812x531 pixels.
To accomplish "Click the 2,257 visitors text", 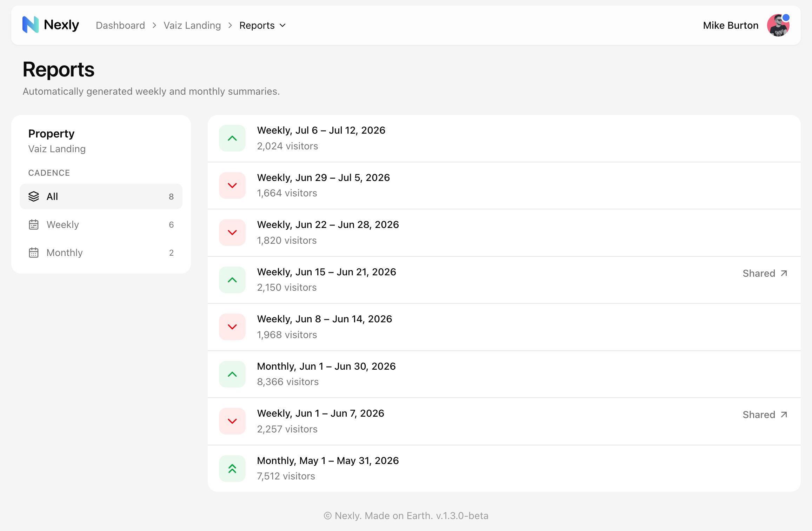I will click(x=287, y=429).
